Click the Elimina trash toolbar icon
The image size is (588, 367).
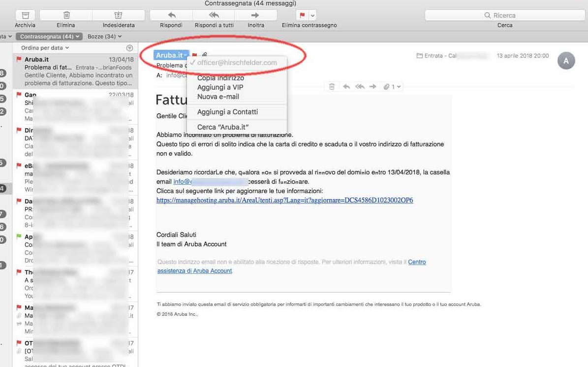[66, 15]
